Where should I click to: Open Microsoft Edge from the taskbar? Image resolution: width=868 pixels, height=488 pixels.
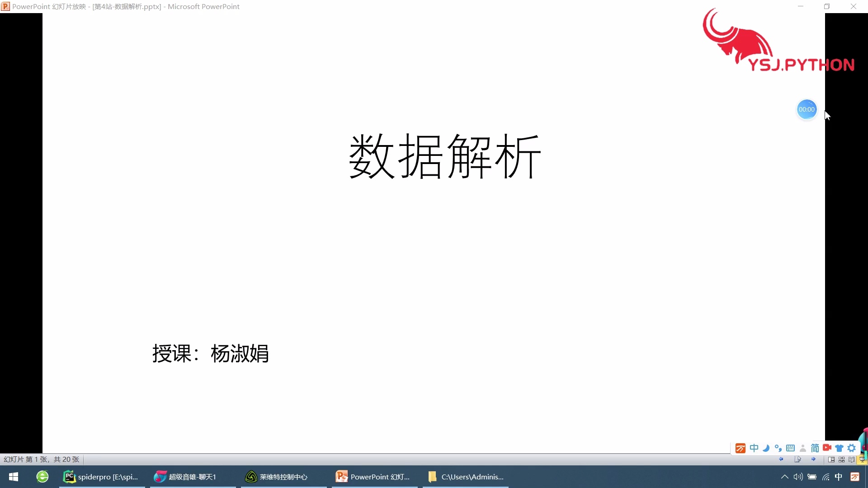click(42, 477)
